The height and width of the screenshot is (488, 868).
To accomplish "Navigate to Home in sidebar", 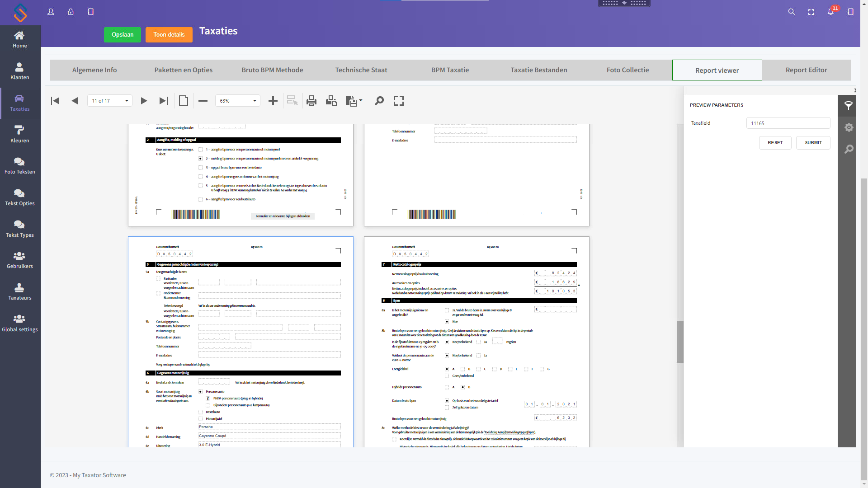I will click(x=20, y=40).
